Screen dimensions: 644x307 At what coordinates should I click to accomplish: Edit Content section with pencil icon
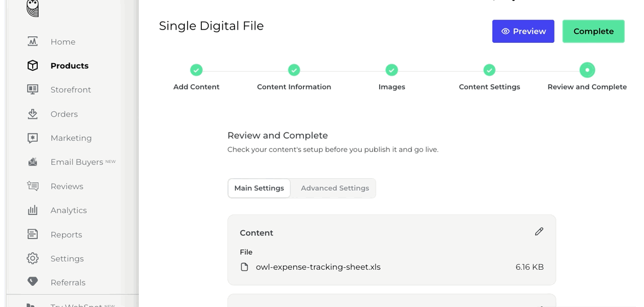click(539, 232)
